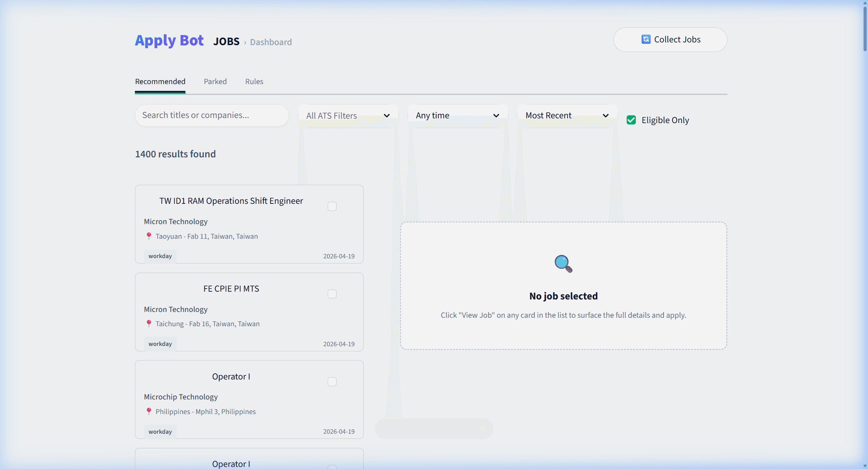Click 2026-04-19 date on FE CPIE PI MTS card
The image size is (868, 469).
[339, 344]
